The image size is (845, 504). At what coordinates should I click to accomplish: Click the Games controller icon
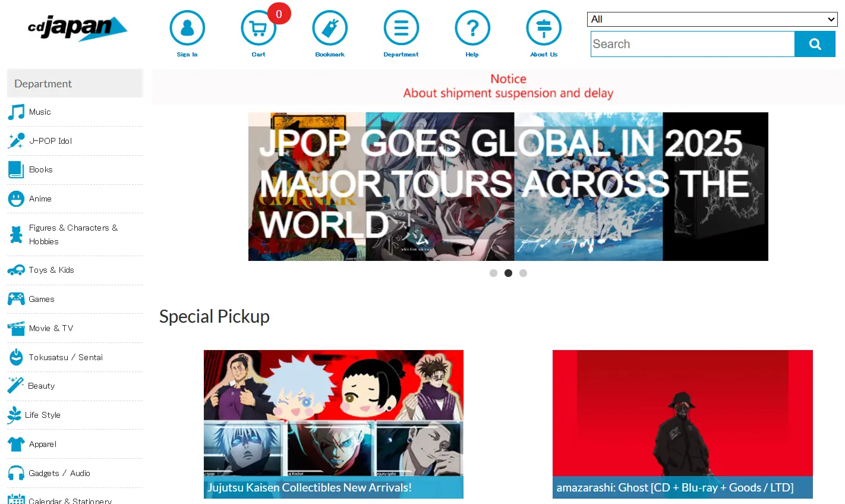click(16, 299)
